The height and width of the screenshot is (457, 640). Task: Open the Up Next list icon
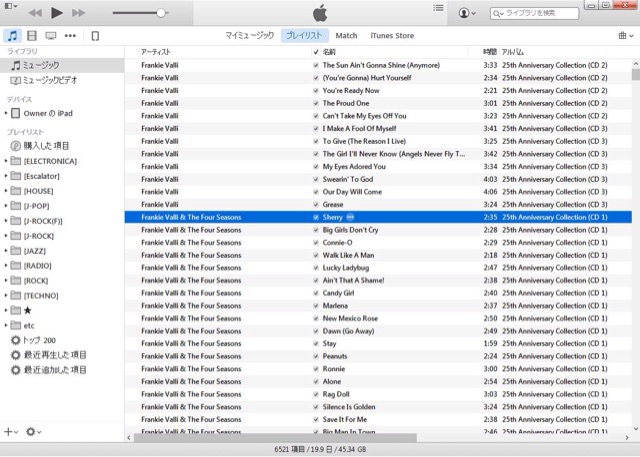click(x=438, y=8)
